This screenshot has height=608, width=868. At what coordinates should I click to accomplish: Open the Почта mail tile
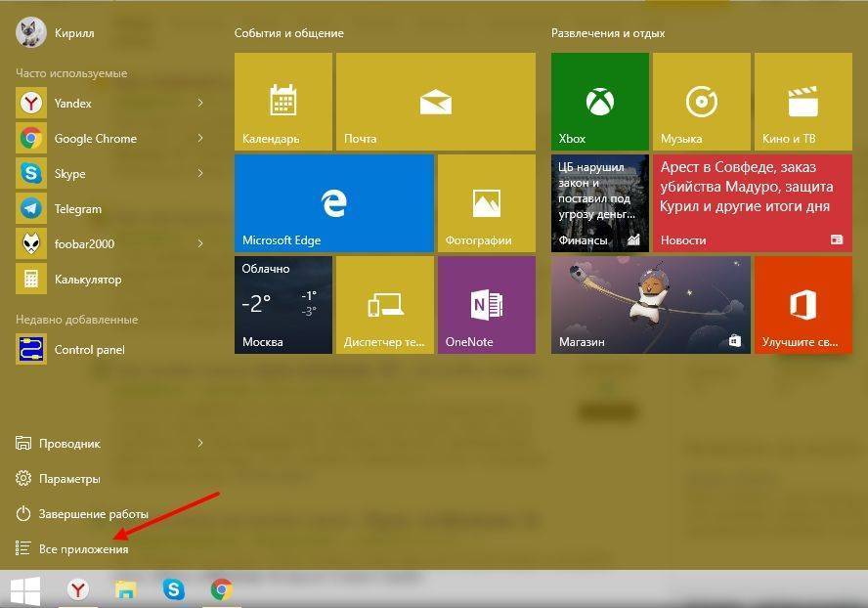point(435,101)
